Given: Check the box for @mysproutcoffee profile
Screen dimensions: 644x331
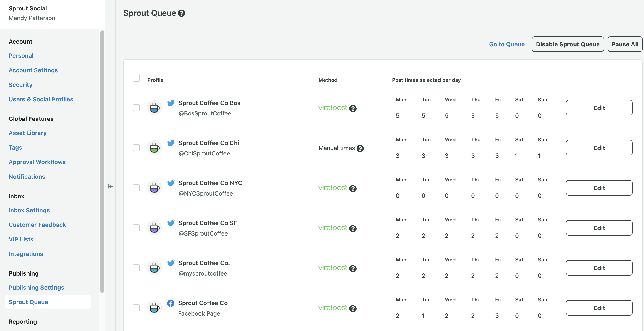Looking at the screenshot, I should tap(136, 268).
